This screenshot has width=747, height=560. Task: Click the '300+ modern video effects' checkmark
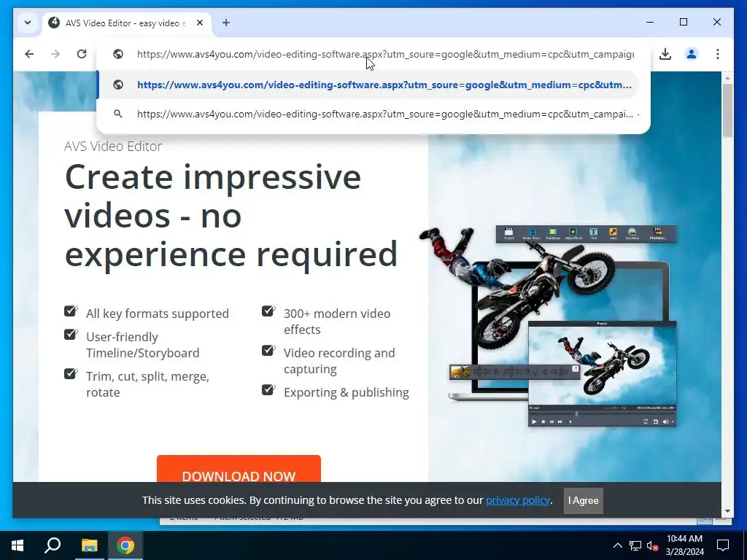268,311
